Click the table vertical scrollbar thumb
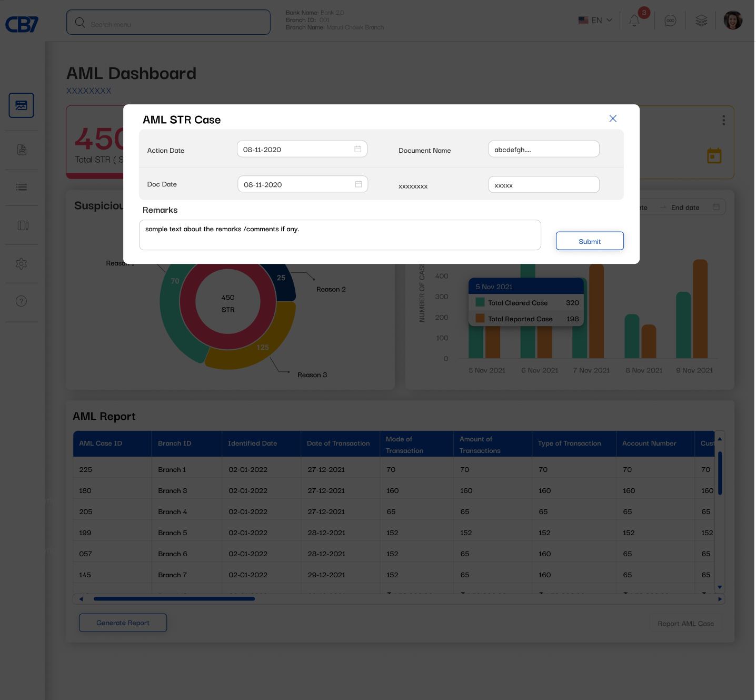The height and width of the screenshot is (700, 756). 720,473
